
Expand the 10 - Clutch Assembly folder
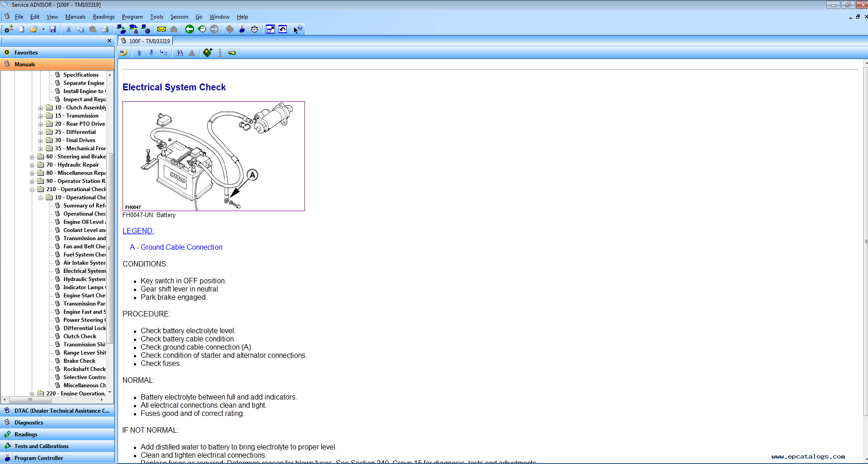41,108
